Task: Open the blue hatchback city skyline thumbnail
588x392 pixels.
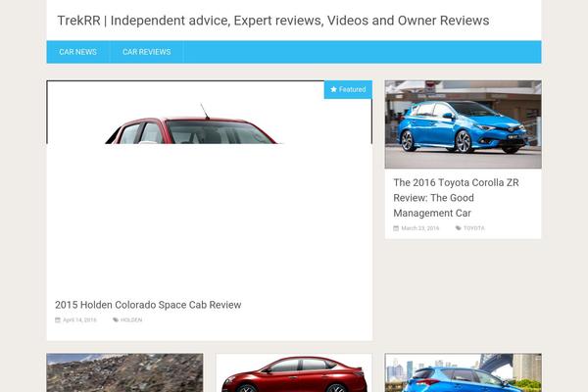Action: coord(464,372)
